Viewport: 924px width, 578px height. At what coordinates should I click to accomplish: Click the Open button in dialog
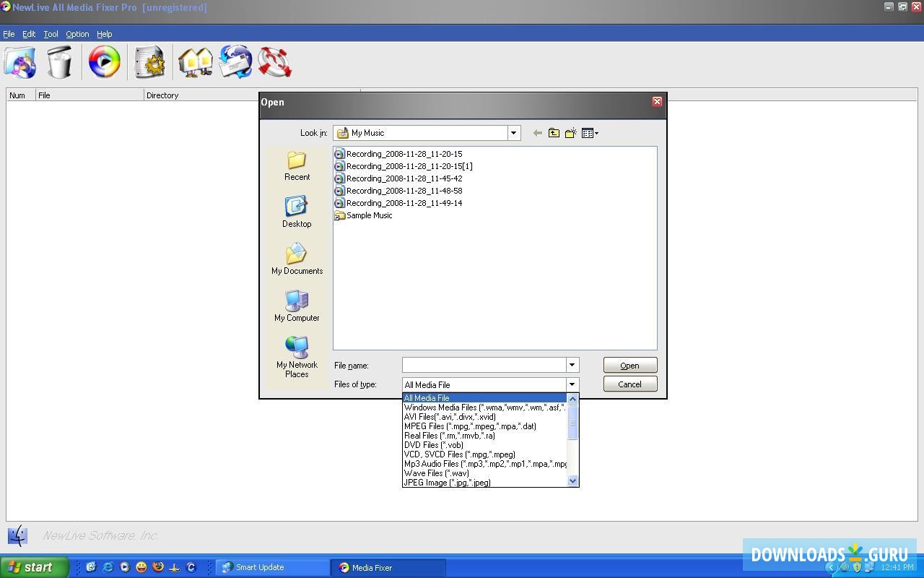(629, 366)
